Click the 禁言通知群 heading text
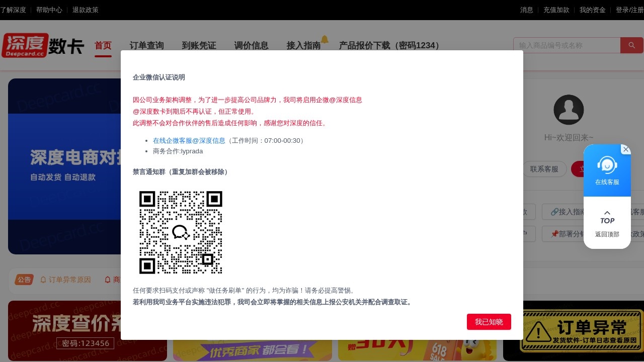Viewport: 644px width, 362px height. pyautogui.click(x=182, y=172)
